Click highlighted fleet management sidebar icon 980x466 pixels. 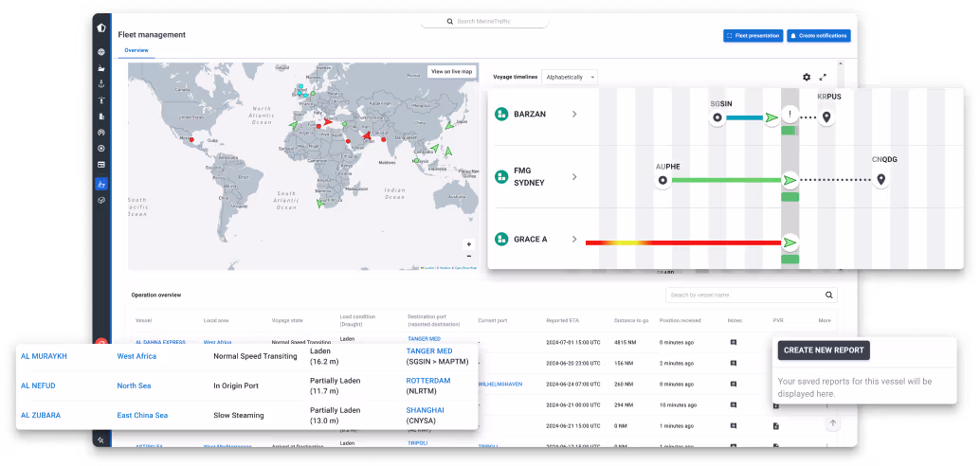click(x=101, y=184)
